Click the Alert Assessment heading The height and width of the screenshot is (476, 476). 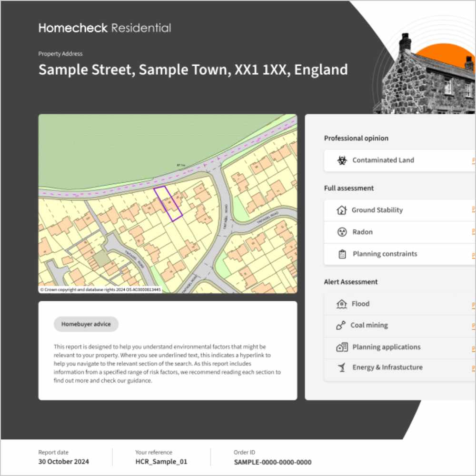click(x=351, y=282)
